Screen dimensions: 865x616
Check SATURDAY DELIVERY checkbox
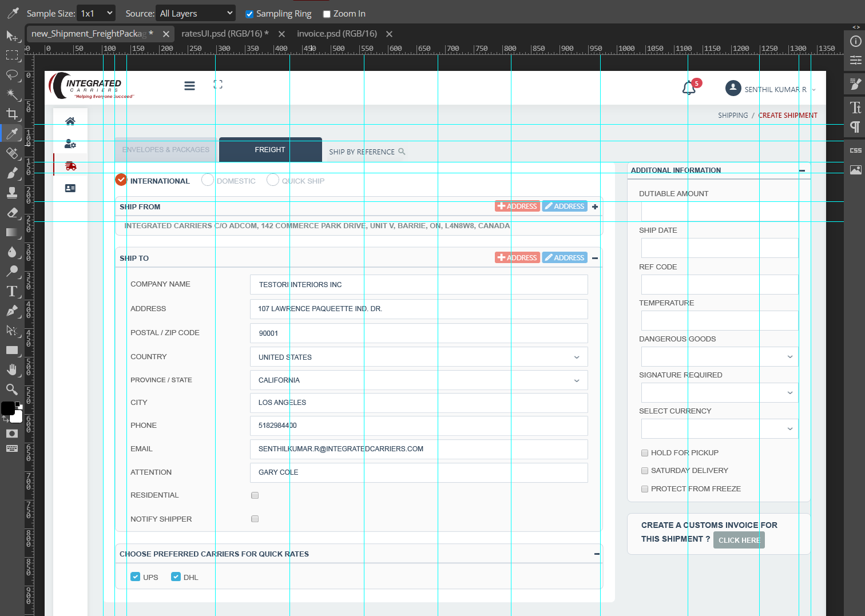(x=645, y=471)
